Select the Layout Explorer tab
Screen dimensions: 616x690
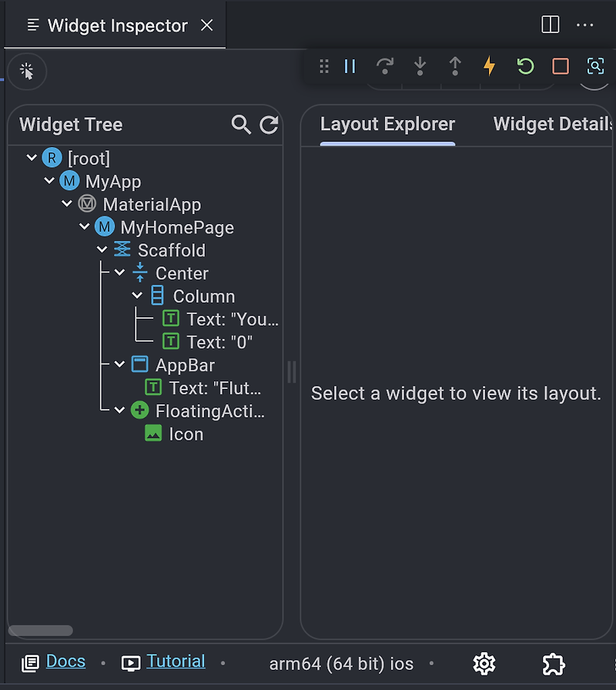point(387,124)
